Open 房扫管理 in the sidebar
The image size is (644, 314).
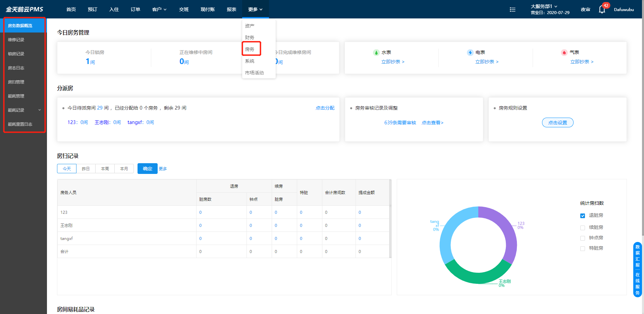24,82
